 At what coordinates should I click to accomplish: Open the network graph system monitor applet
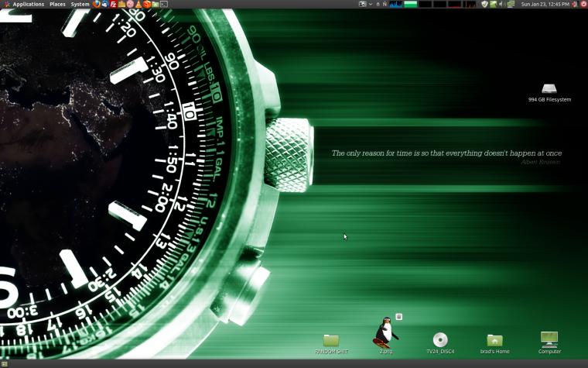pyautogui.click(x=395, y=4)
